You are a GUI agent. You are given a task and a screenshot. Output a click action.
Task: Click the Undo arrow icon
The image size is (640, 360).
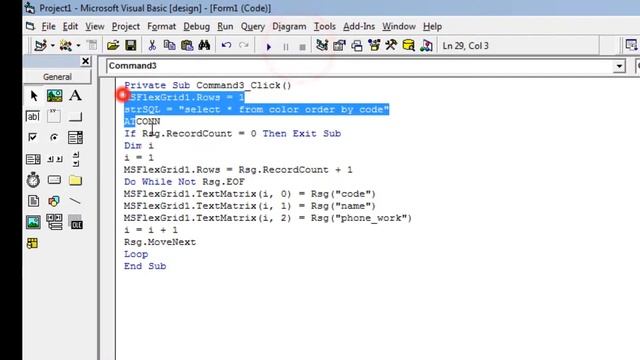(226, 46)
